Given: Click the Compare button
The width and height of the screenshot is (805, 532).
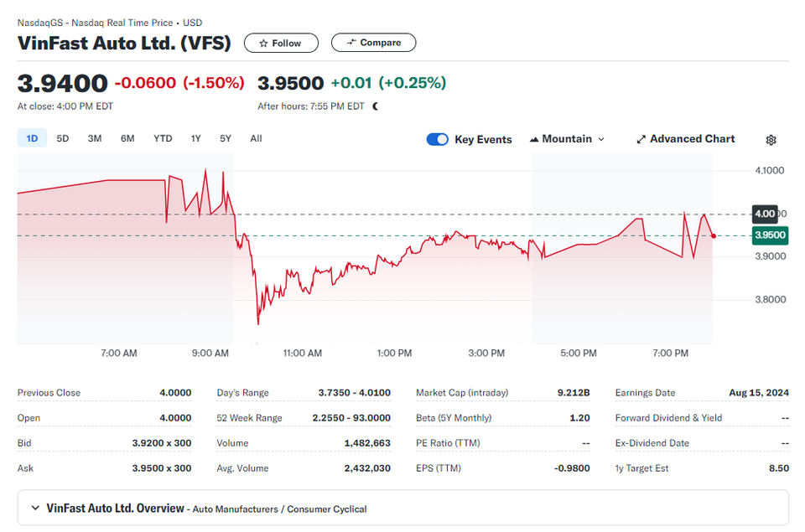Looking at the screenshot, I should click(x=373, y=43).
